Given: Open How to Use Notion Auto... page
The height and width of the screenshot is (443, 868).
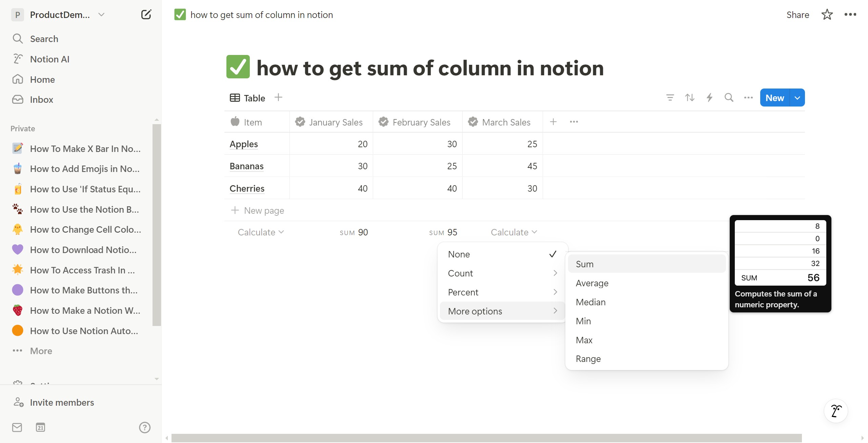Looking at the screenshot, I should pyautogui.click(x=84, y=331).
